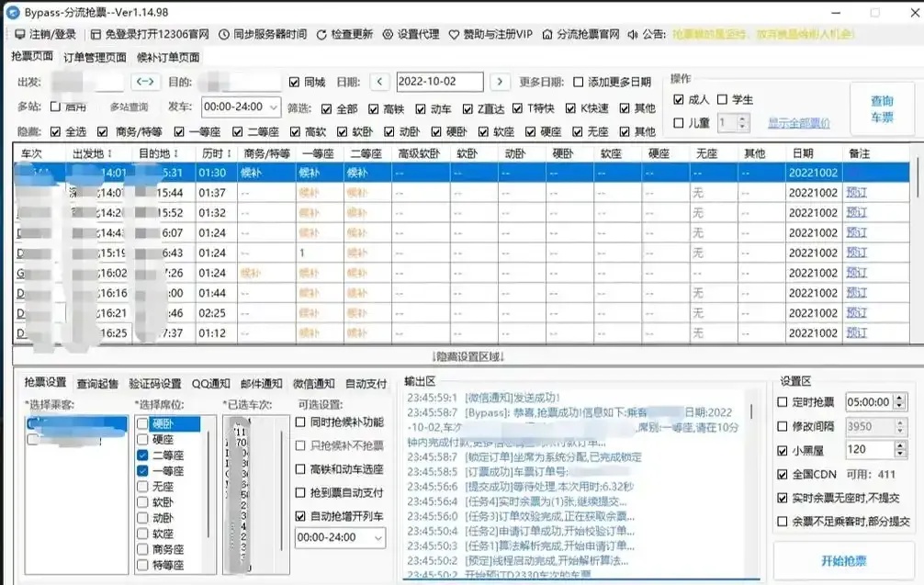The image size is (924, 585).
Task: Swap departure and destination stations button
Action: [x=145, y=82]
